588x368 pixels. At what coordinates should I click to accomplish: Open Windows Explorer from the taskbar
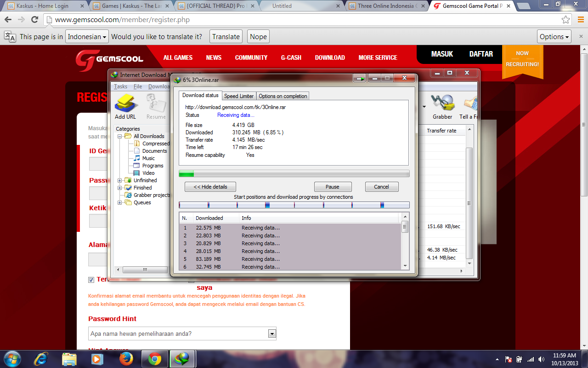[x=69, y=358]
